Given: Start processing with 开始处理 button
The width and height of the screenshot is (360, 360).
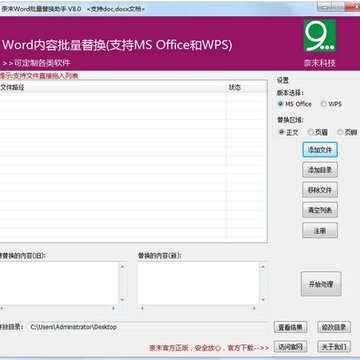Looking at the screenshot, I should point(321,284).
